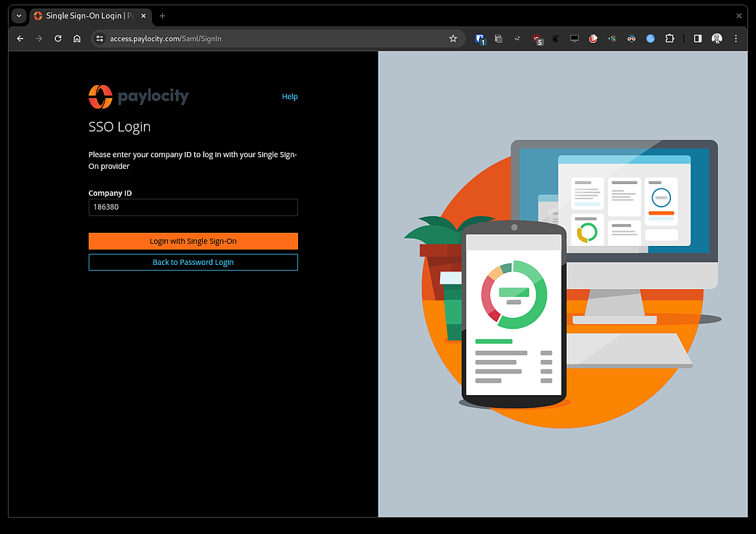Toggle the browser side panel

point(698,39)
